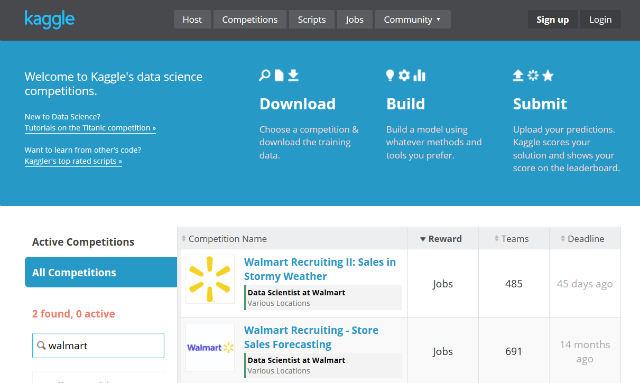Click the star icon above Submit
640x383 pixels.
tap(548, 75)
